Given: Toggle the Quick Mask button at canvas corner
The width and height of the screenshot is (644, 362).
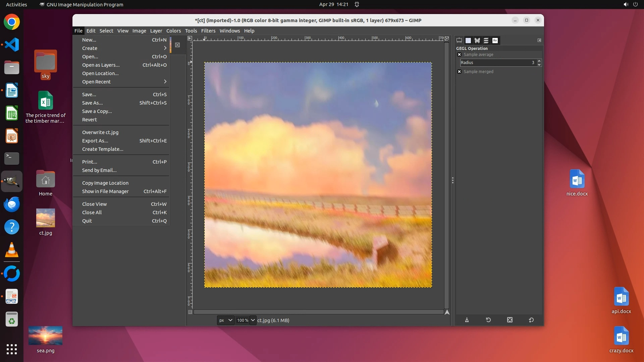Looking at the screenshot, I should click(x=190, y=312).
